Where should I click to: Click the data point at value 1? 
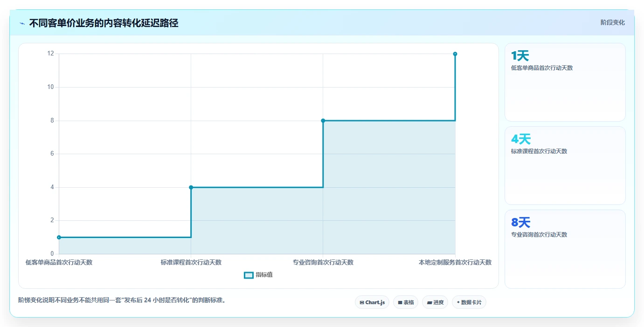(x=59, y=238)
